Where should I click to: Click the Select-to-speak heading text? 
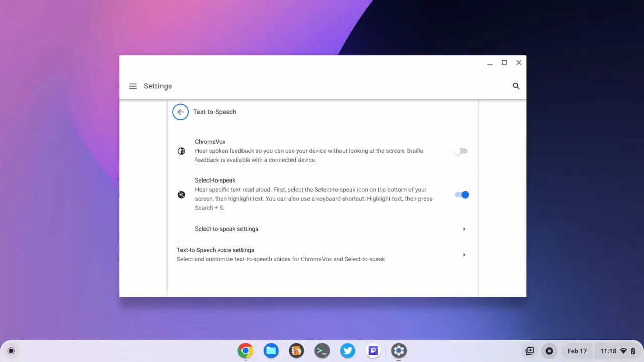[x=215, y=180]
